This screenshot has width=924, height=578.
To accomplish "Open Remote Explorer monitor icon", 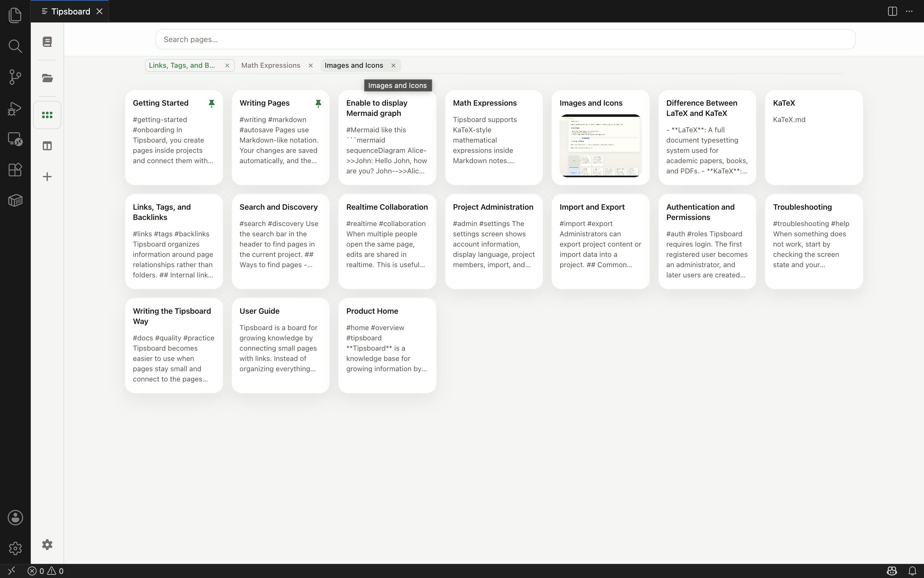I will click(15, 139).
